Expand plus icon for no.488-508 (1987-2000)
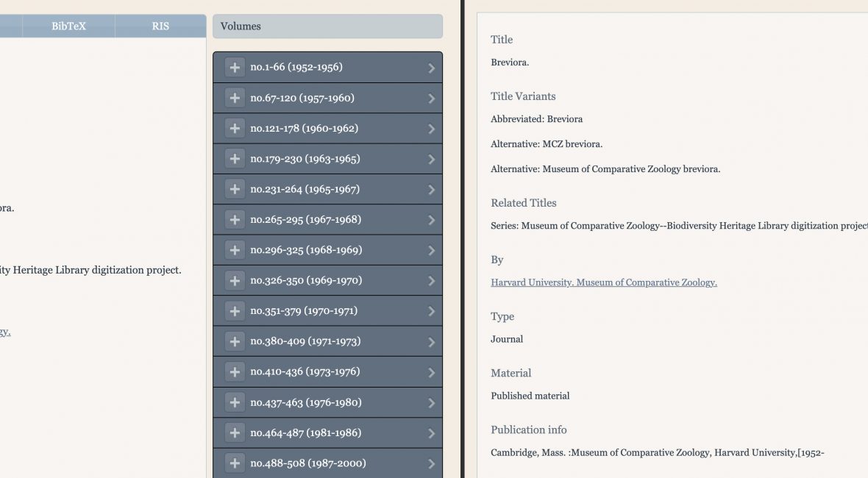 pos(235,463)
